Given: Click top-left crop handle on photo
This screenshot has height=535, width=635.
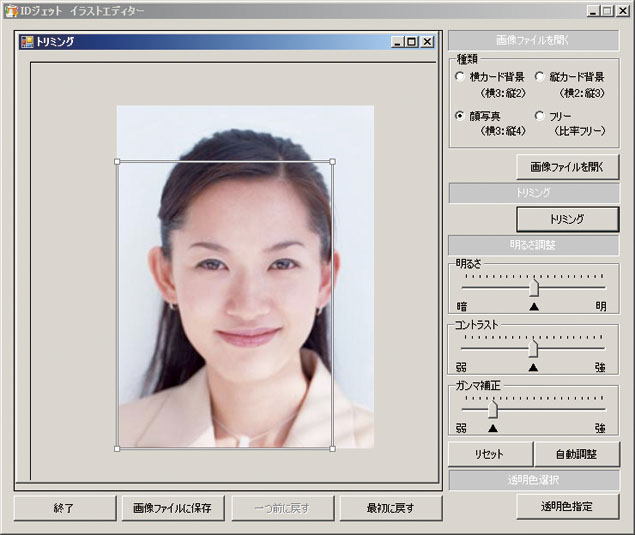Looking at the screenshot, I should click(x=118, y=161).
